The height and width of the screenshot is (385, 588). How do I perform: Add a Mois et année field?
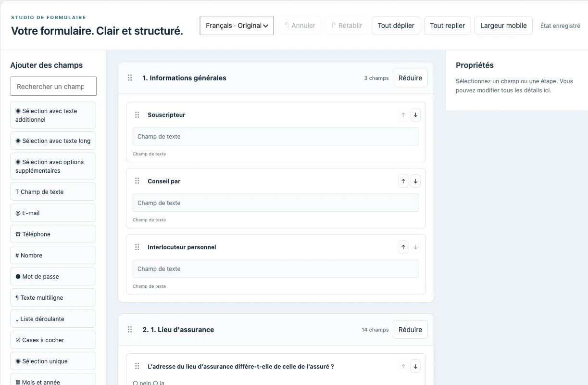tap(53, 379)
